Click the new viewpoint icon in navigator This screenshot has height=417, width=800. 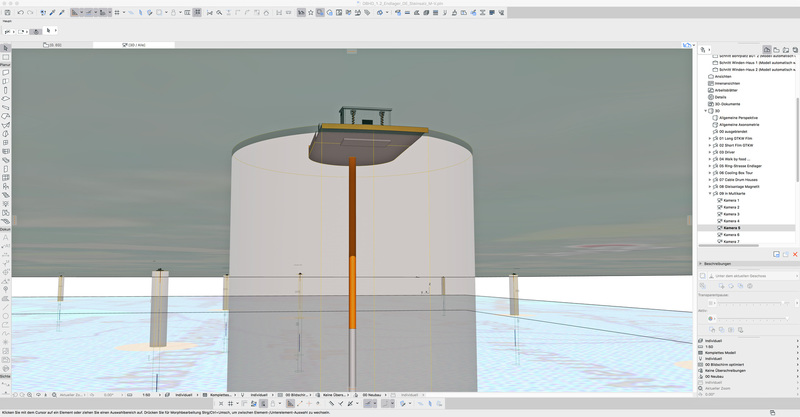[776, 255]
